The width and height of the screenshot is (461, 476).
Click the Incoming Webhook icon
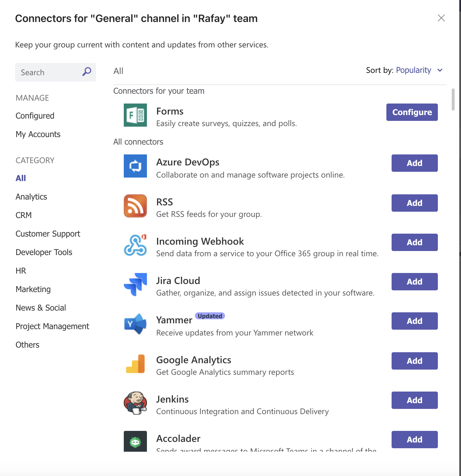[135, 245]
